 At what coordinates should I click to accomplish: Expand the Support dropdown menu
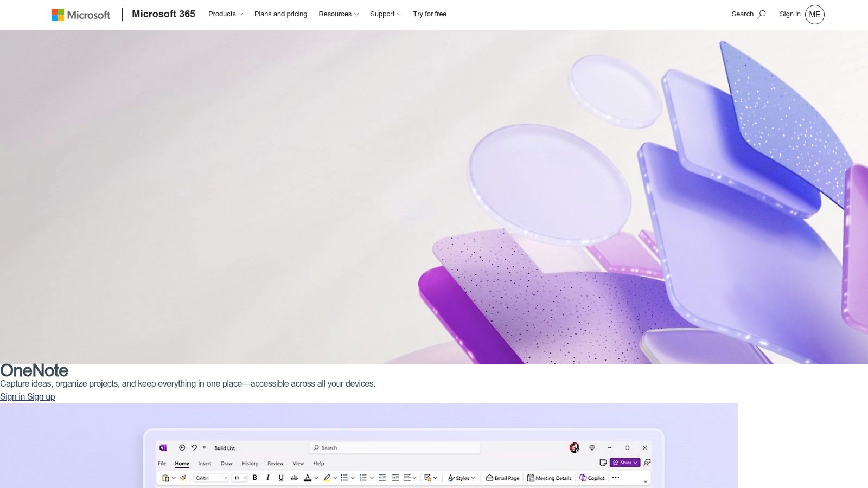click(386, 14)
